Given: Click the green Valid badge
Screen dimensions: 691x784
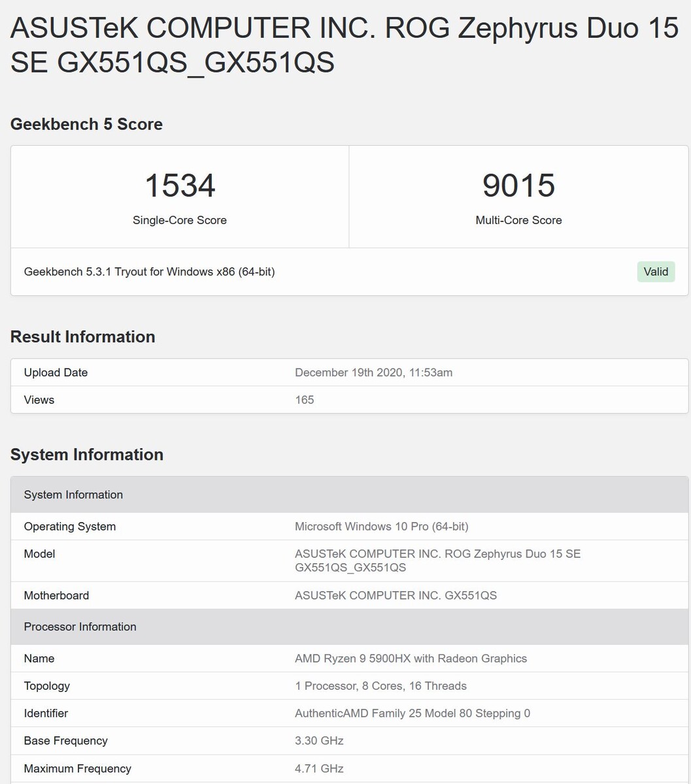Looking at the screenshot, I should [x=656, y=272].
